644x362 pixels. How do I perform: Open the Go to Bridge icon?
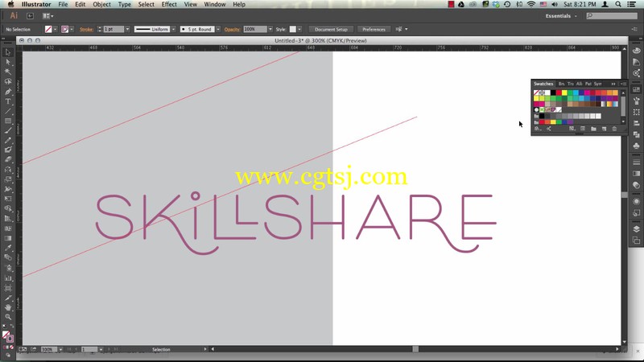pos(30,16)
